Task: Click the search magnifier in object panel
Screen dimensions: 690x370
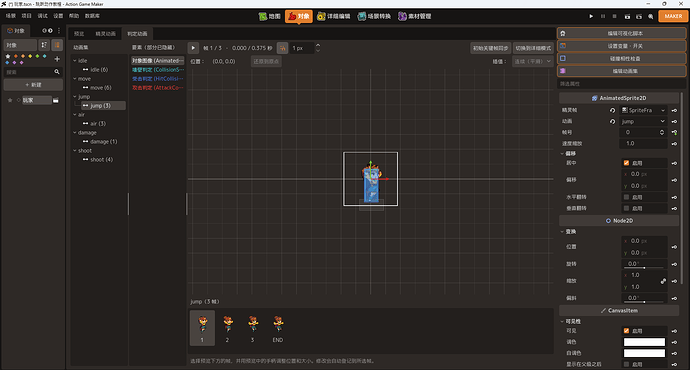Action: (57, 72)
